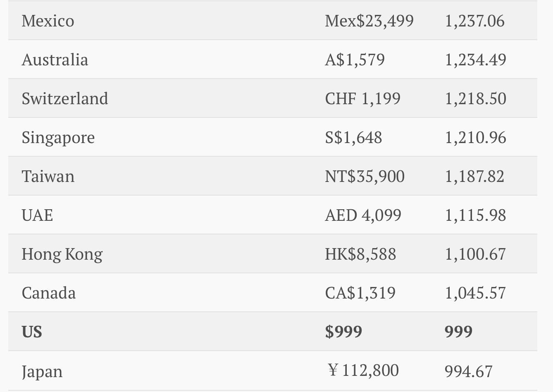Viewport: 553px width, 392px height.
Task: Select the Australia row label
Action: click(55, 60)
